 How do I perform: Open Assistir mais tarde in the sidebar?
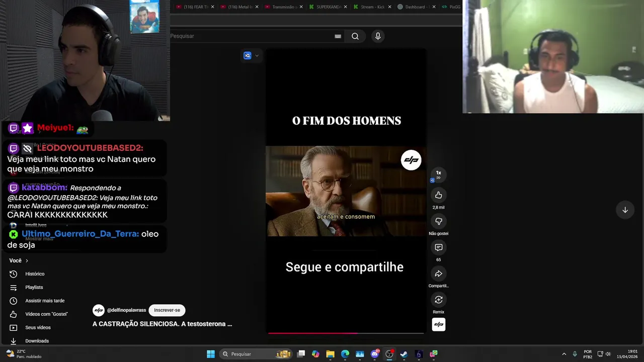click(45, 301)
